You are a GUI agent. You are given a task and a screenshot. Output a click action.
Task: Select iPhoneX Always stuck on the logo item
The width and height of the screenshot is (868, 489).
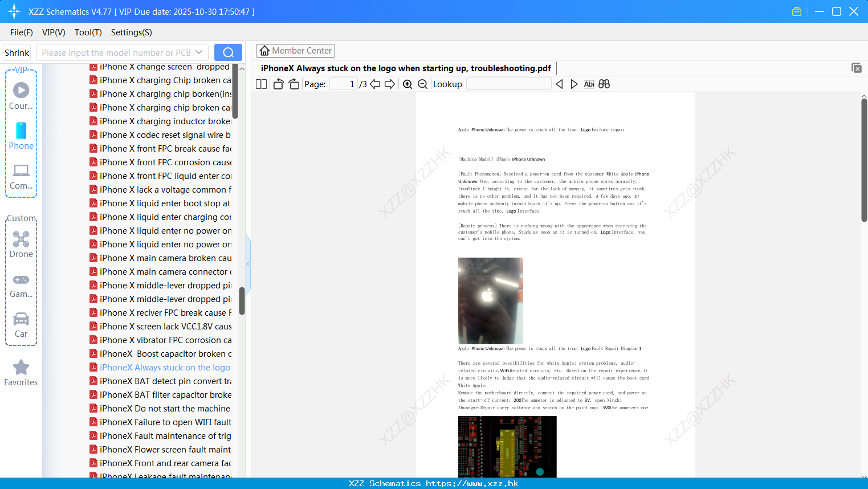coord(161,368)
